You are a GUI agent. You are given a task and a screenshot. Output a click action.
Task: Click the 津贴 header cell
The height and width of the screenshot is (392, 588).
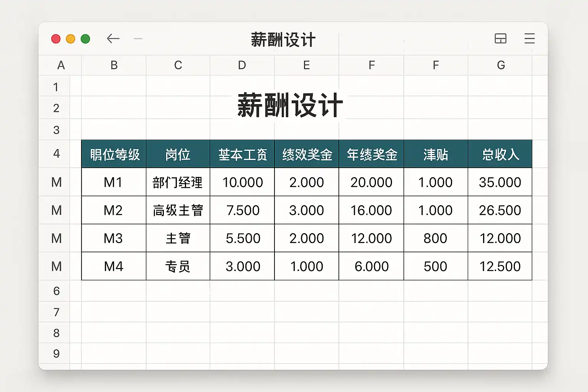436,154
